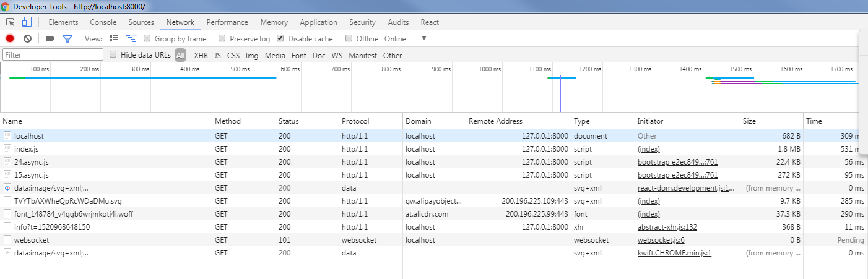Open the Console tab
868x279 pixels.
[103, 22]
